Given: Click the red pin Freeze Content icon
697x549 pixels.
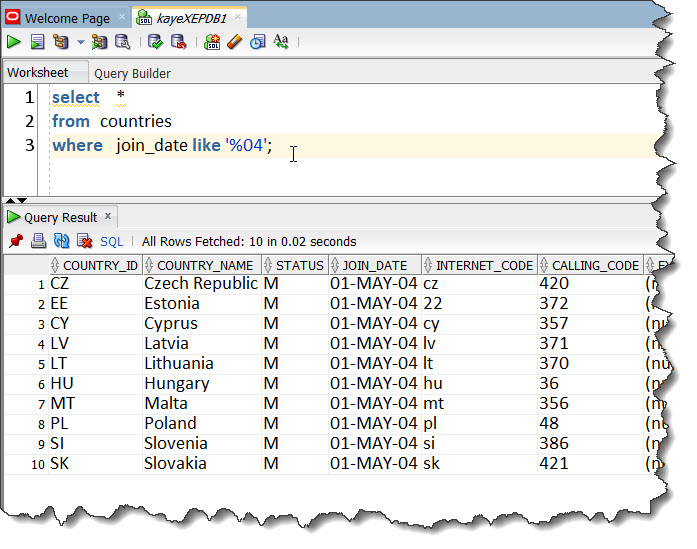Looking at the screenshot, I should click(16, 241).
